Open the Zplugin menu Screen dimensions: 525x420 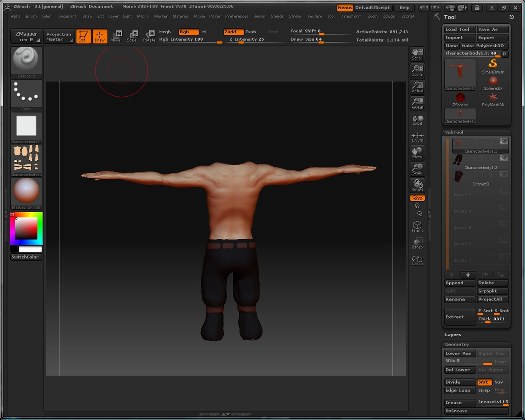click(x=389, y=16)
